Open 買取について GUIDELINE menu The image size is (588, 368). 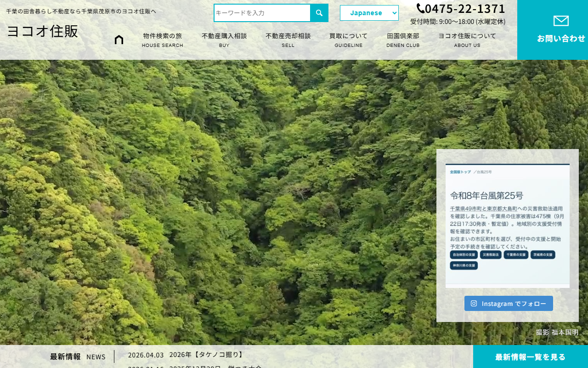click(x=349, y=40)
